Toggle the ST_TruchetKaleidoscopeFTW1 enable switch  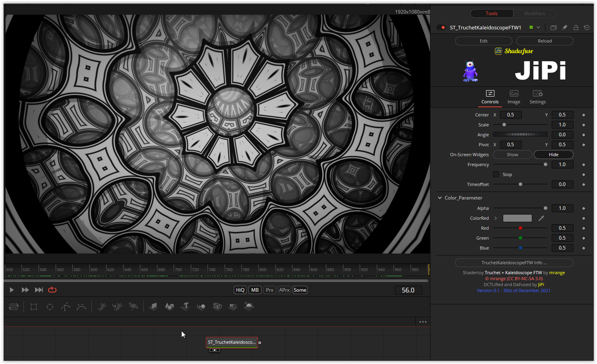click(x=441, y=27)
